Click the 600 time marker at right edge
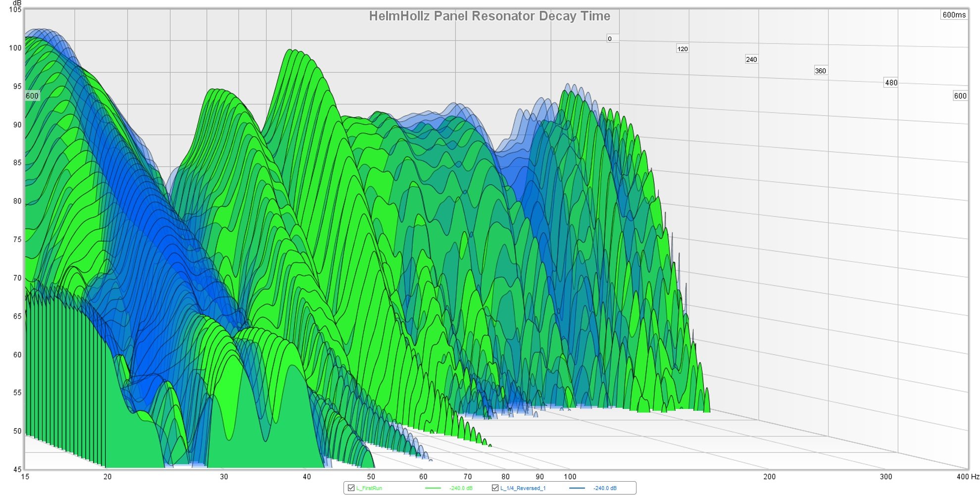Image resolution: width=980 pixels, height=495 pixels. (x=960, y=96)
